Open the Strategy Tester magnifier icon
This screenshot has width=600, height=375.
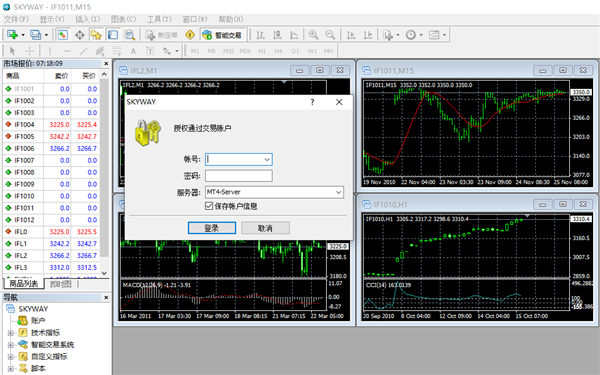[x=130, y=35]
